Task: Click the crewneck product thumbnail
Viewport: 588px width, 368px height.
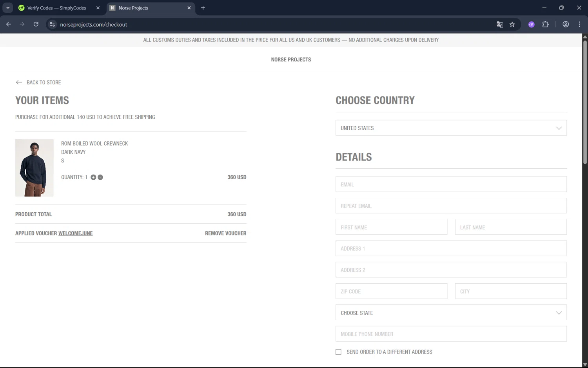Action: tap(34, 168)
